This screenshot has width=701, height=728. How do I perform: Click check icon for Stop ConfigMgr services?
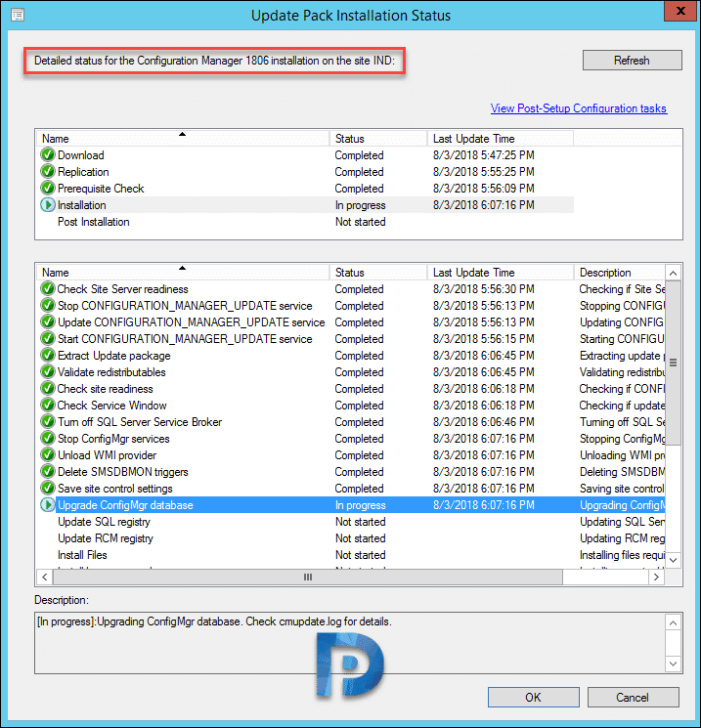click(x=47, y=439)
